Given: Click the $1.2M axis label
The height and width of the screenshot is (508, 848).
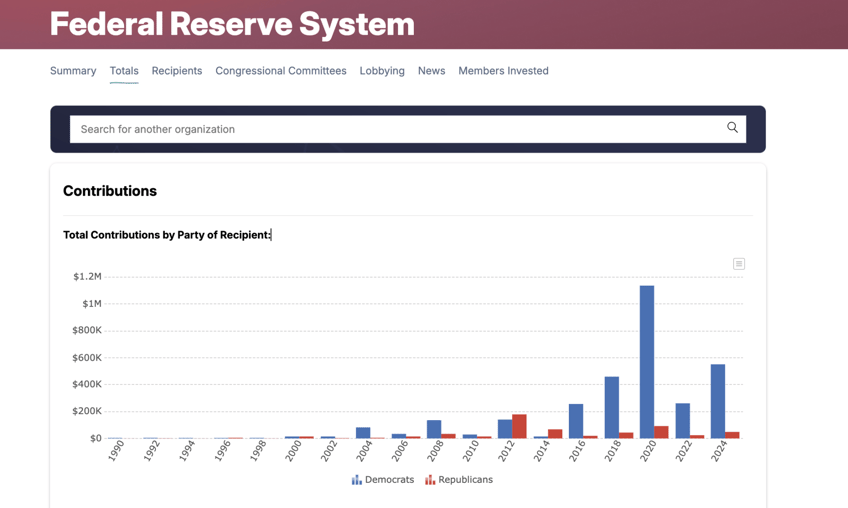Looking at the screenshot, I should click(88, 276).
